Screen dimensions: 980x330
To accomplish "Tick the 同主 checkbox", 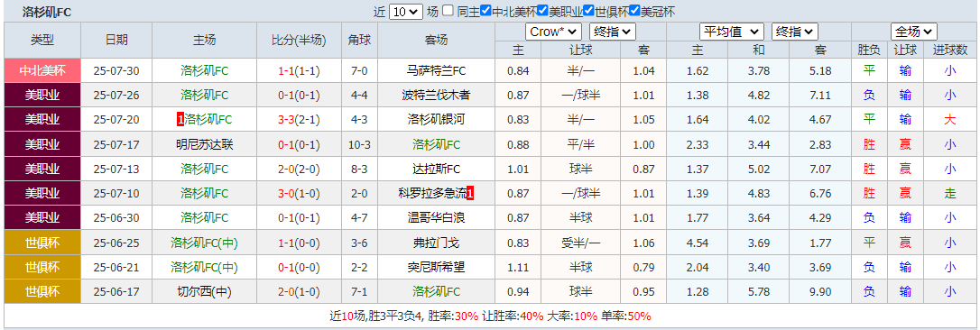I will [x=448, y=11].
